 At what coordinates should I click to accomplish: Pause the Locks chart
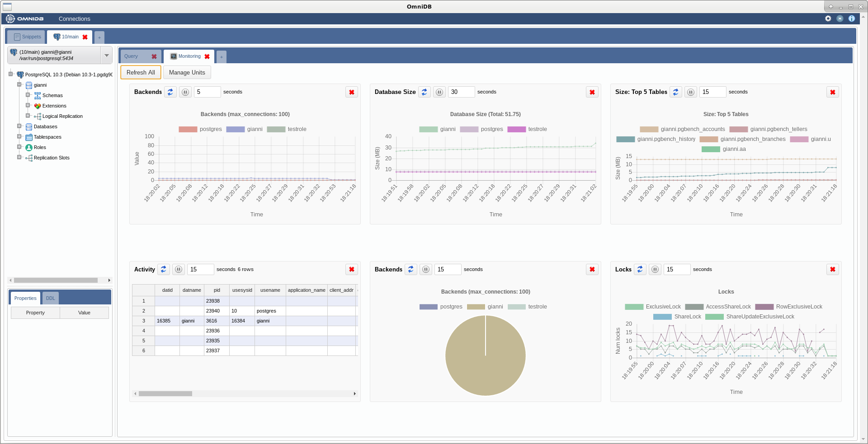pos(655,270)
